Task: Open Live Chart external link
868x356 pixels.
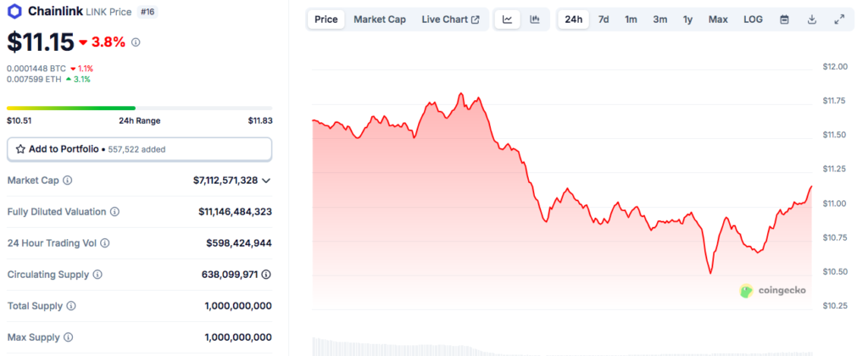Action: 450,19
